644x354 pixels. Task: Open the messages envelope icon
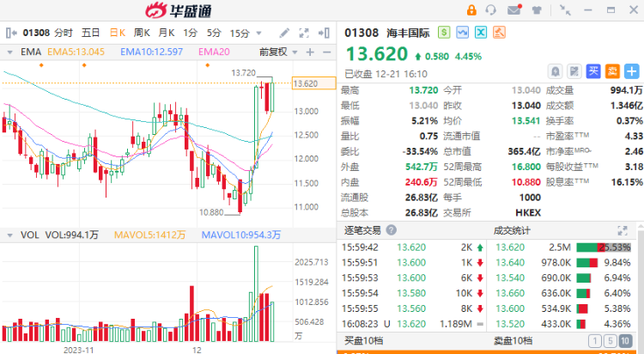point(514,9)
